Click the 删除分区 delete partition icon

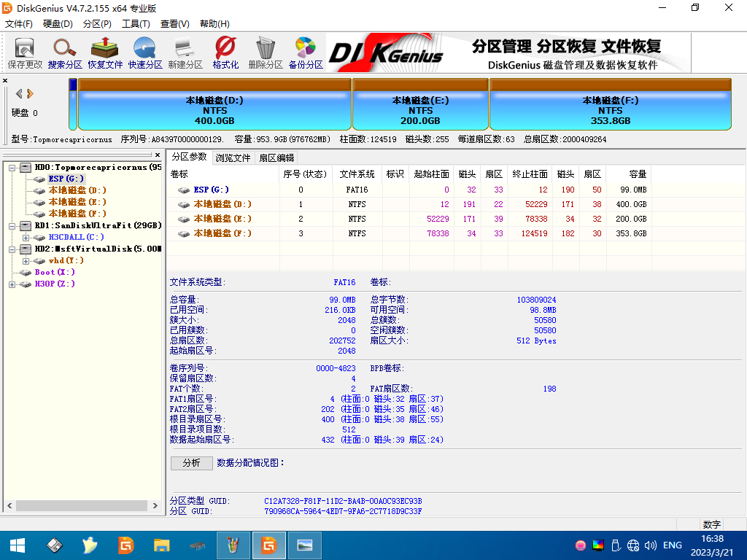(266, 52)
